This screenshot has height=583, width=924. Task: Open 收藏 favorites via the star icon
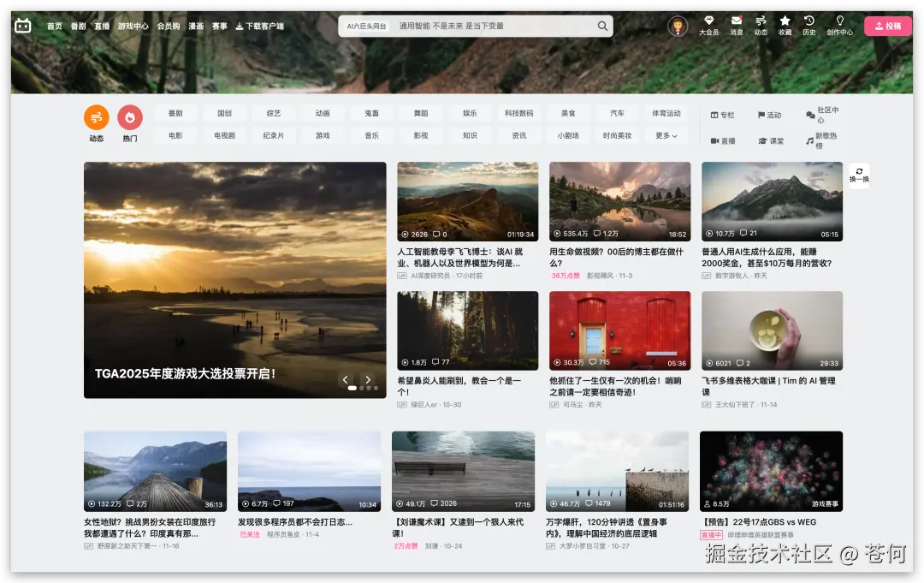point(785,20)
